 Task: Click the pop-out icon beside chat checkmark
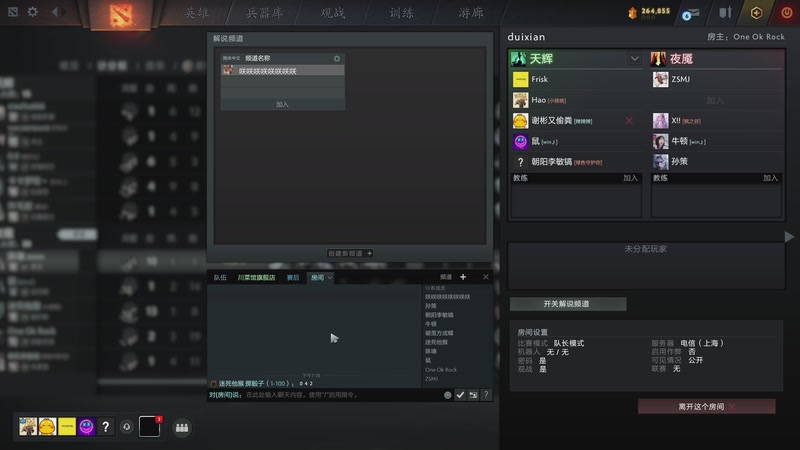(x=473, y=395)
